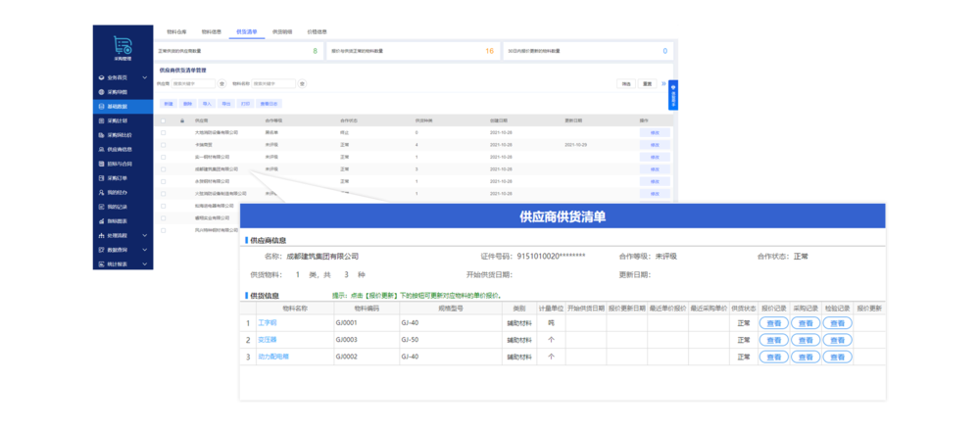Click the 基础数据 sidebar icon
This screenshot has height=430, width=980.
point(101,106)
